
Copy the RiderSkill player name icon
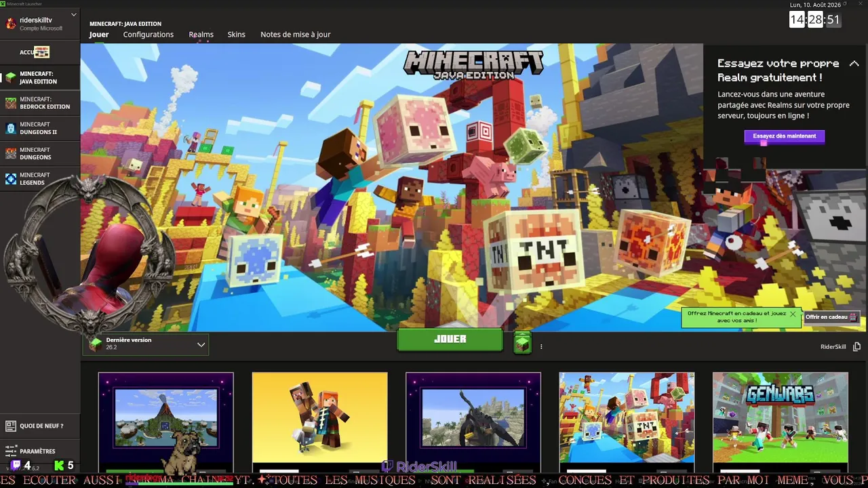pyautogui.click(x=856, y=346)
